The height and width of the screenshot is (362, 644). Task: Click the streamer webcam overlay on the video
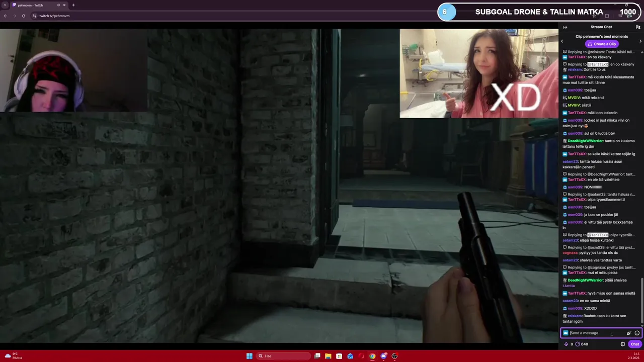pyautogui.click(x=74, y=70)
